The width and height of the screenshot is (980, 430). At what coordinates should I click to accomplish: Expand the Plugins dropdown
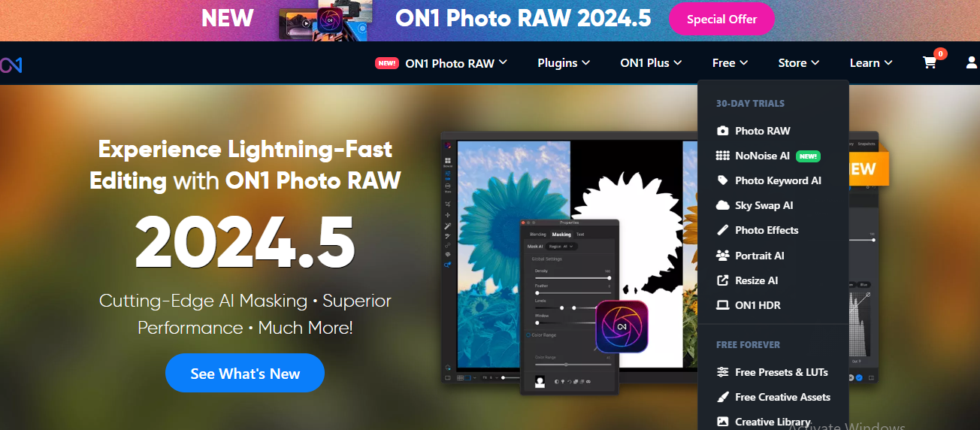point(564,63)
